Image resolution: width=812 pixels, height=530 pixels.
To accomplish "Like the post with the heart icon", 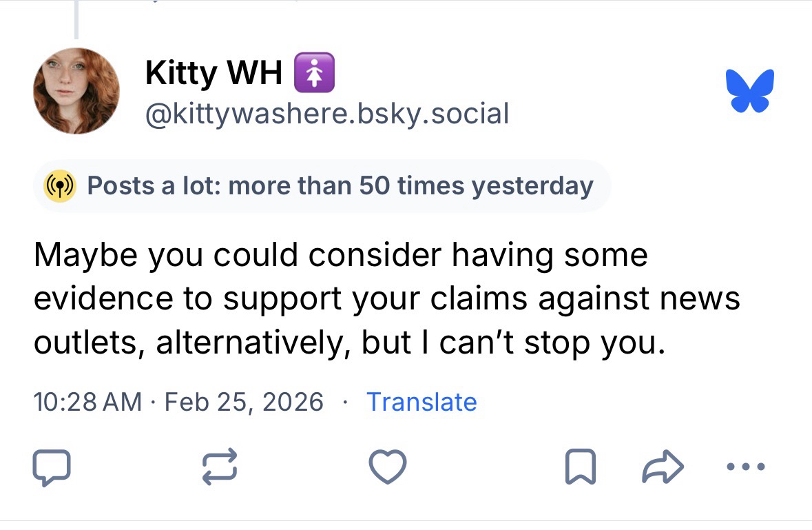I will click(388, 467).
